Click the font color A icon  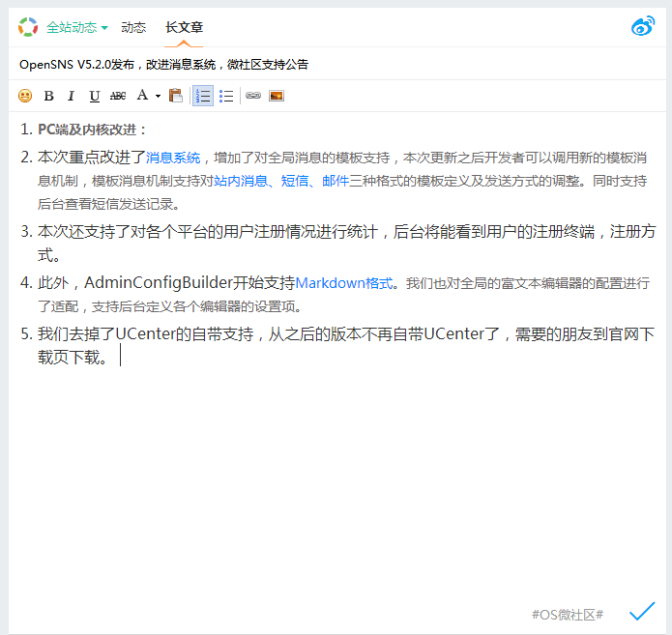142,95
